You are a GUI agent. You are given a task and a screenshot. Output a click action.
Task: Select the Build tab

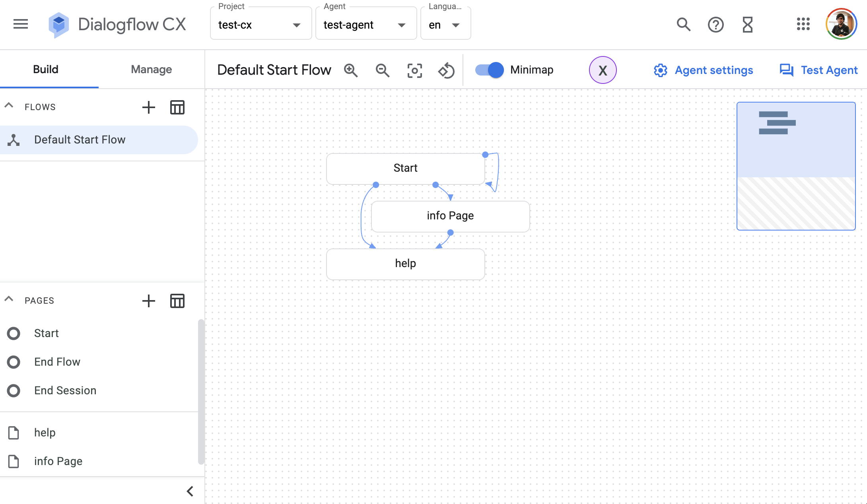click(46, 70)
